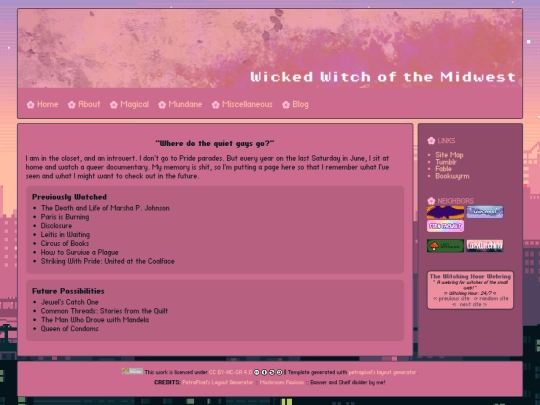Click the flower icon beside Miscellaneous
This screenshot has width=540, height=405.
pyautogui.click(x=216, y=105)
